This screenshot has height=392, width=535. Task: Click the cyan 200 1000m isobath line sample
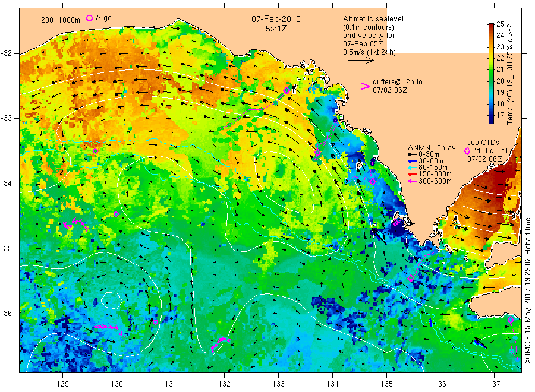[x=49, y=26]
